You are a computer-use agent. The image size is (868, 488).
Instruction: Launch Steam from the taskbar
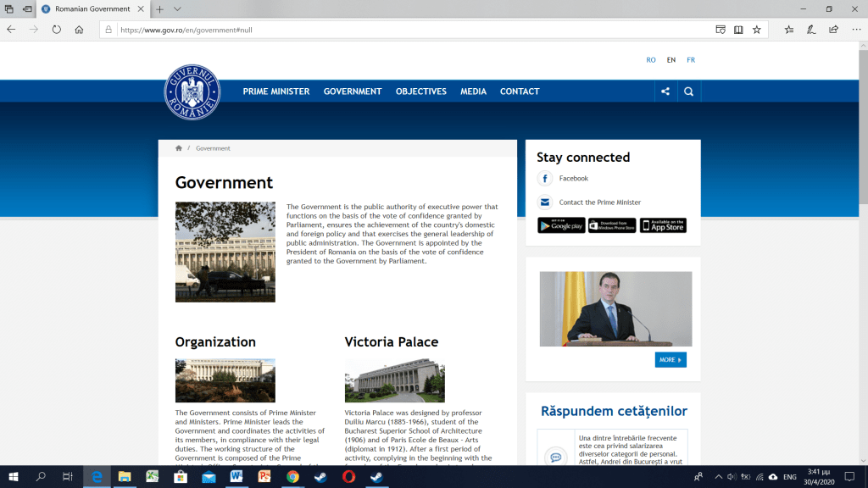pyautogui.click(x=320, y=477)
